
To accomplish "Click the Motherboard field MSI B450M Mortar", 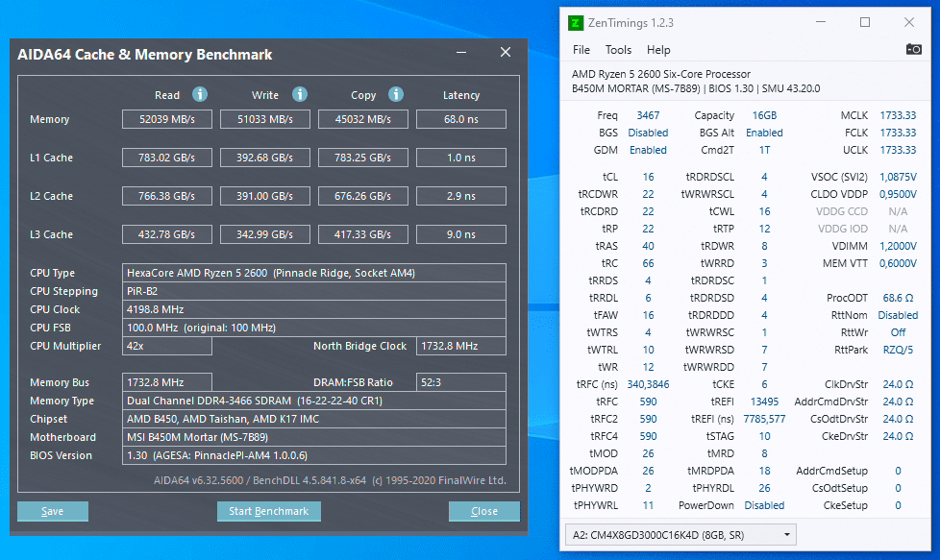I will [x=314, y=437].
